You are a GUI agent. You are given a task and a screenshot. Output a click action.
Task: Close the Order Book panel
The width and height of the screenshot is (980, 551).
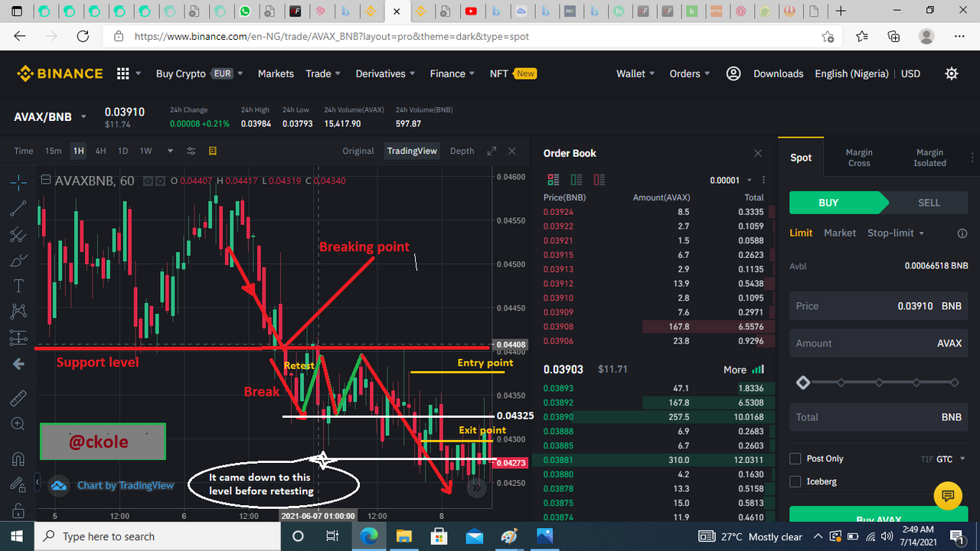(758, 153)
